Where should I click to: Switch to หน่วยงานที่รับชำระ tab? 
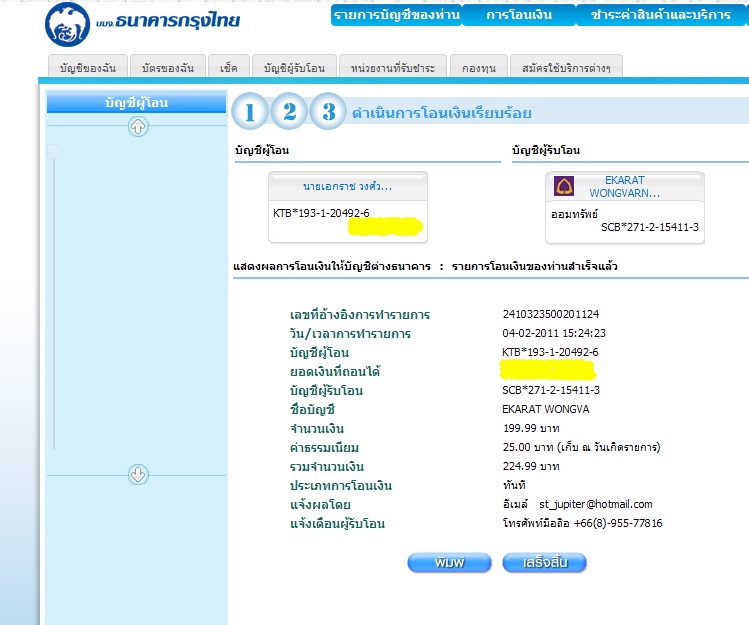point(393,67)
